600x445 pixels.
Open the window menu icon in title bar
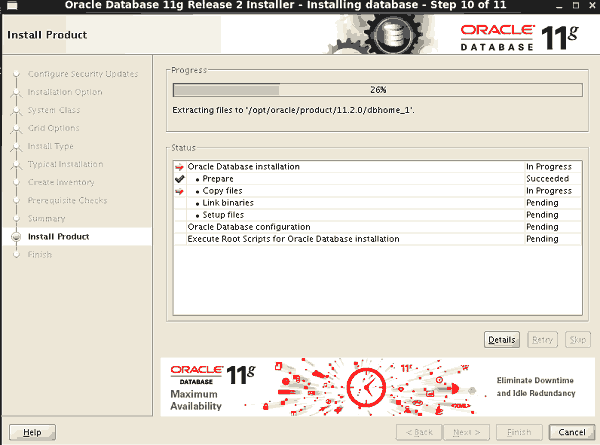click(12, 5)
